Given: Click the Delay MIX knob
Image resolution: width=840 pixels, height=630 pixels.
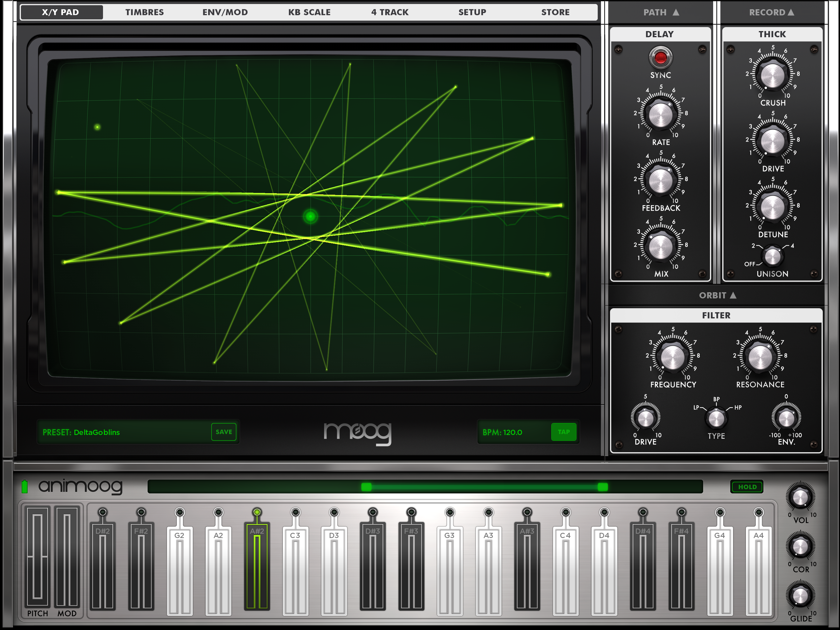Looking at the screenshot, I should coord(660,247).
